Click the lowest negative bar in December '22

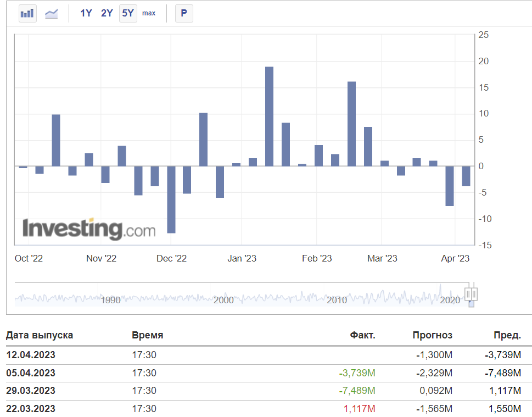click(x=171, y=199)
